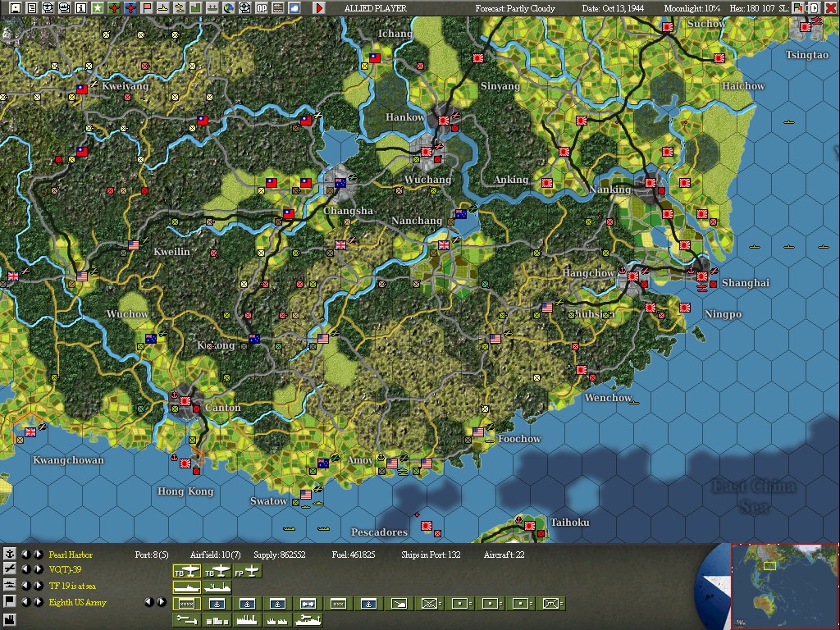
Task: Select Australian flag unit at Changsha
Action: pos(340,183)
